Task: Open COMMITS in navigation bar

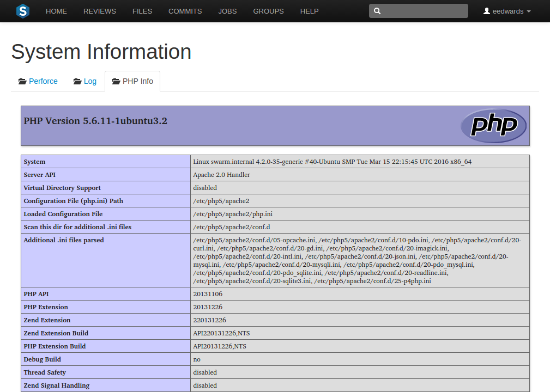Action: point(185,11)
